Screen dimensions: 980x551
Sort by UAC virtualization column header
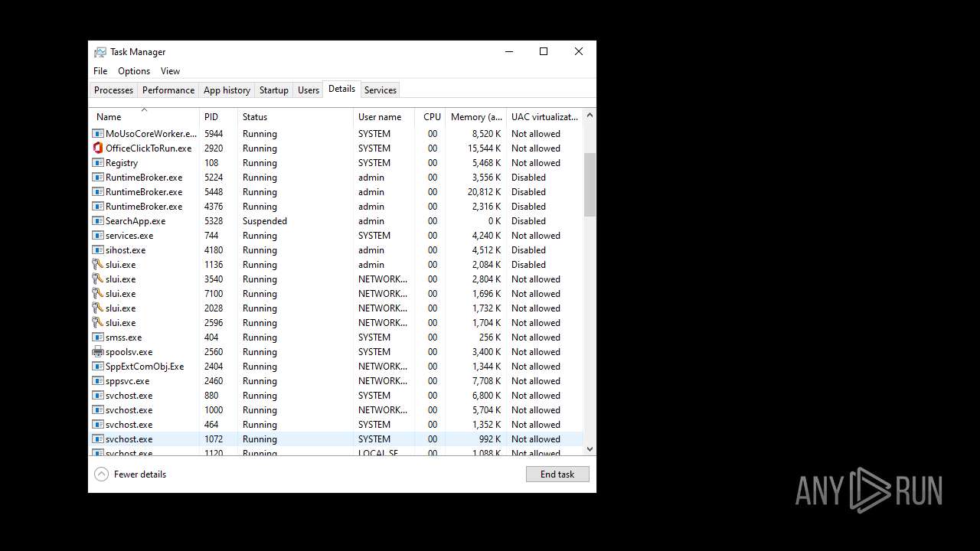(x=544, y=117)
